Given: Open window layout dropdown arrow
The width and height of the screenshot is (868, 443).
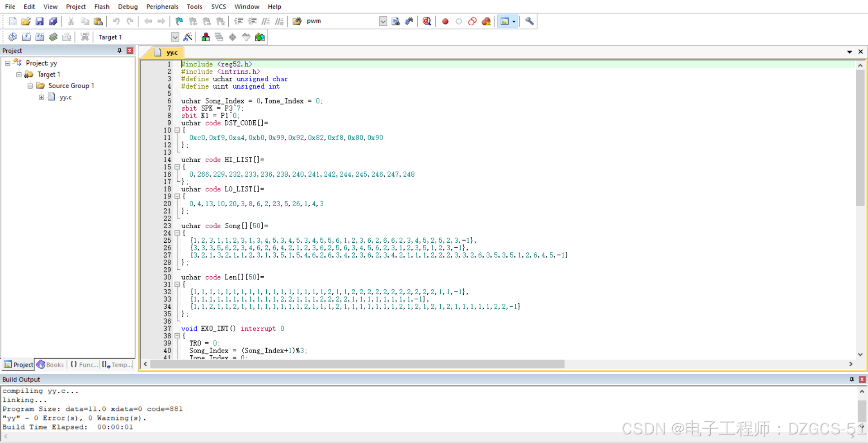Looking at the screenshot, I should (x=514, y=21).
